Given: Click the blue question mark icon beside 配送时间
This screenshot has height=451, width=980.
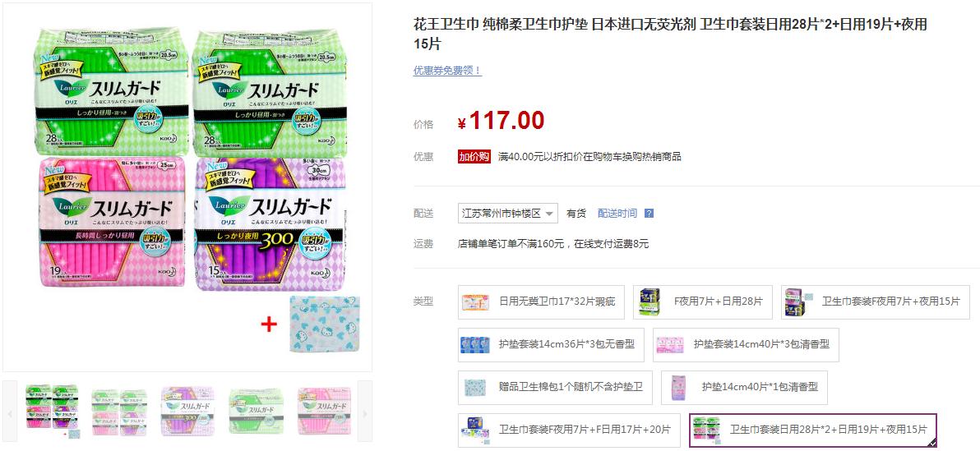Looking at the screenshot, I should pyautogui.click(x=649, y=214).
